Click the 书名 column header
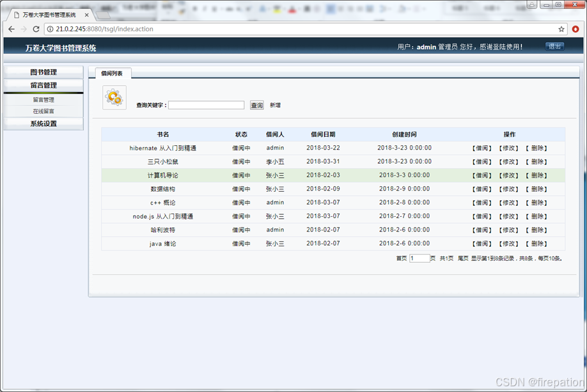587x392 pixels. click(163, 134)
